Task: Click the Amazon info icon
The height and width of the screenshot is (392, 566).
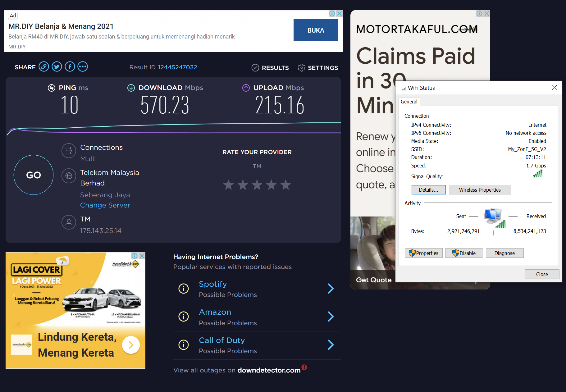Action: [x=184, y=317]
